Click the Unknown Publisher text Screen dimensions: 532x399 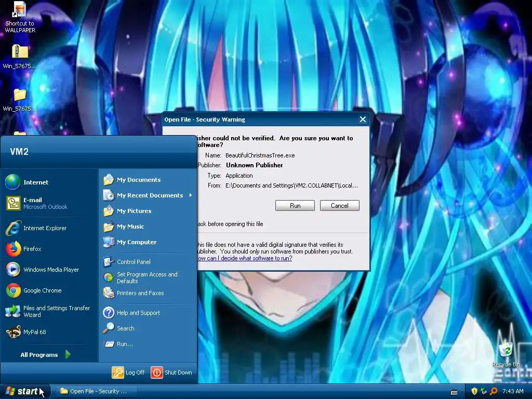pos(255,165)
